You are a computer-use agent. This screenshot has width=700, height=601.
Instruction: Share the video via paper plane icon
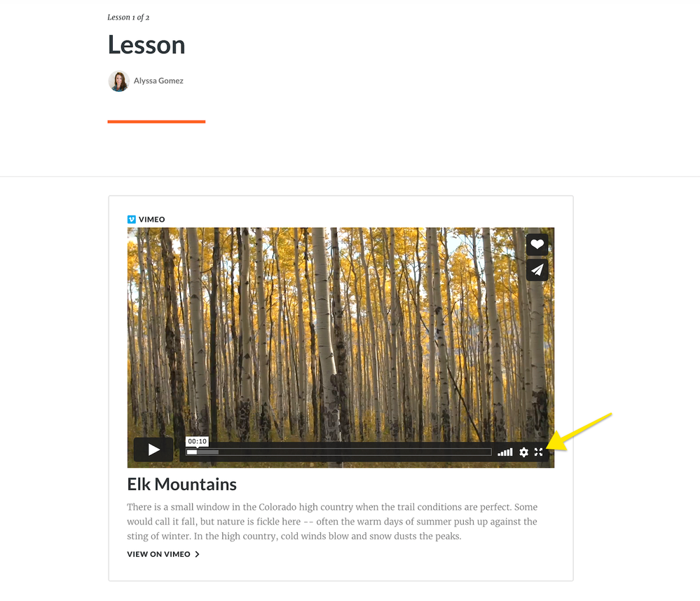click(x=537, y=270)
